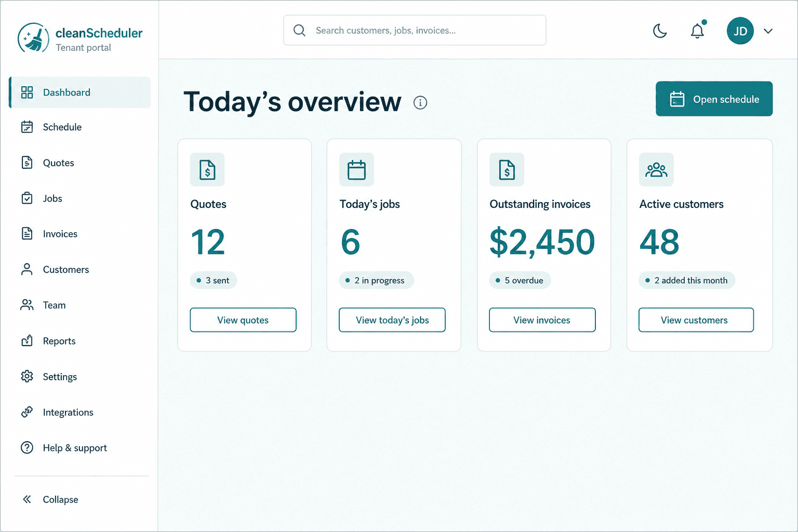Click the cleanScheduler broom logo
Image resolution: width=798 pixels, height=532 pixels.
click(34, 38)
